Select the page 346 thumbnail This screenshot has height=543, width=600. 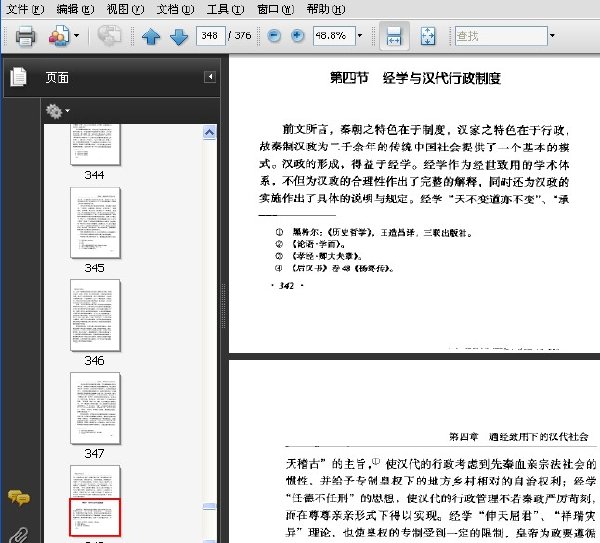pyautogui.click(x=95, y=315)
